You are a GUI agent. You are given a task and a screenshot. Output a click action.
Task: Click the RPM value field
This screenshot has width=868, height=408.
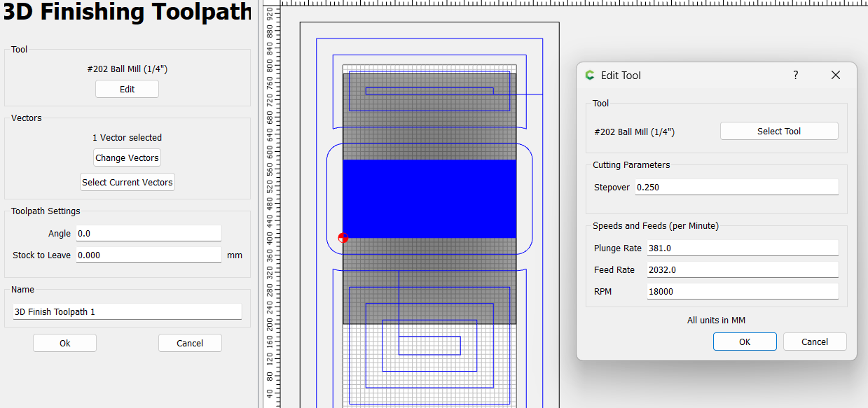[x=742, y=291]
